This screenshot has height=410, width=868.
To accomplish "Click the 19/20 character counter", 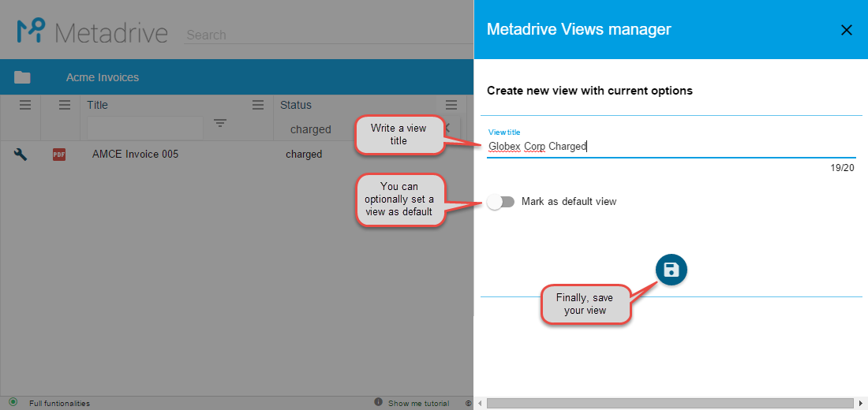I will pos(842,168).
